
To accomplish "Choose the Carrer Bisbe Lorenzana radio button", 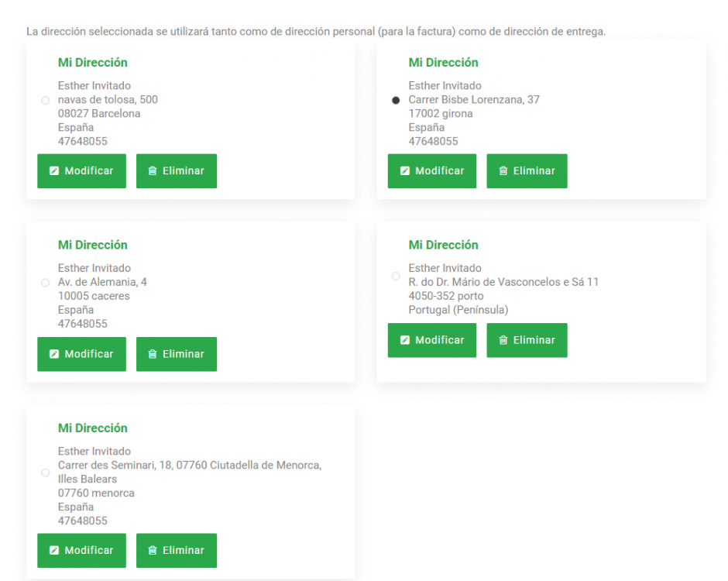I will (x=396, y=100).
